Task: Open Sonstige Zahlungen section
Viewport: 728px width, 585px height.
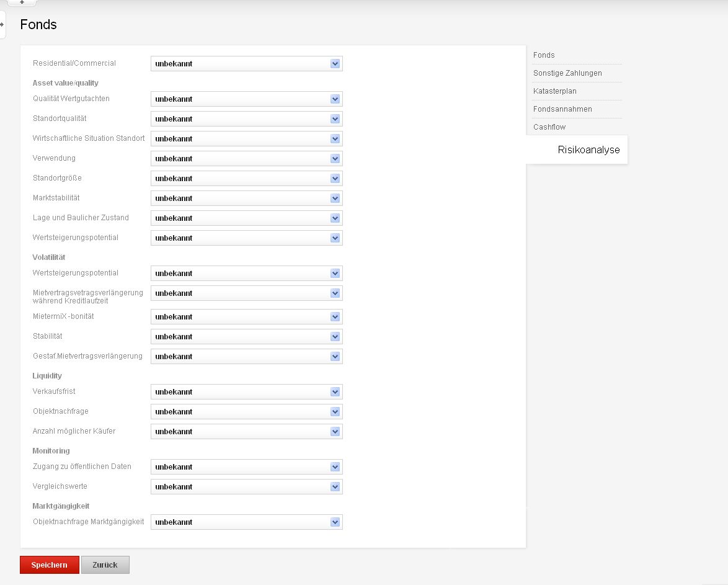Action: click(567, 73)
